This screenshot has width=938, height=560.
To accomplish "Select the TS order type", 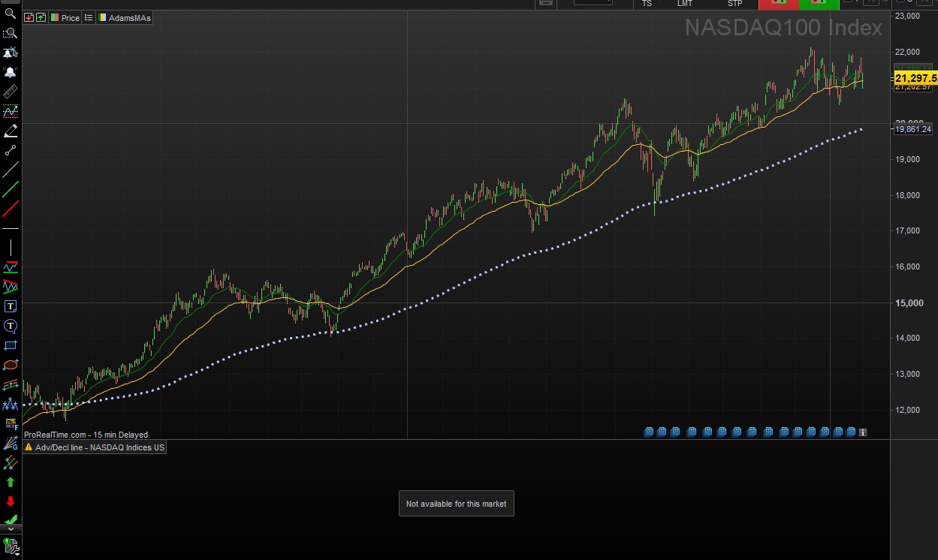I will (x=647, y=4).
